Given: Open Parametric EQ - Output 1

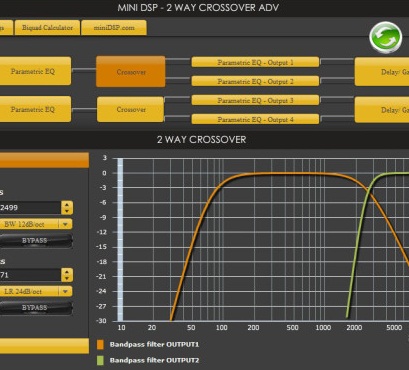Looking at the screenshot, I should [x=255, y=62].
